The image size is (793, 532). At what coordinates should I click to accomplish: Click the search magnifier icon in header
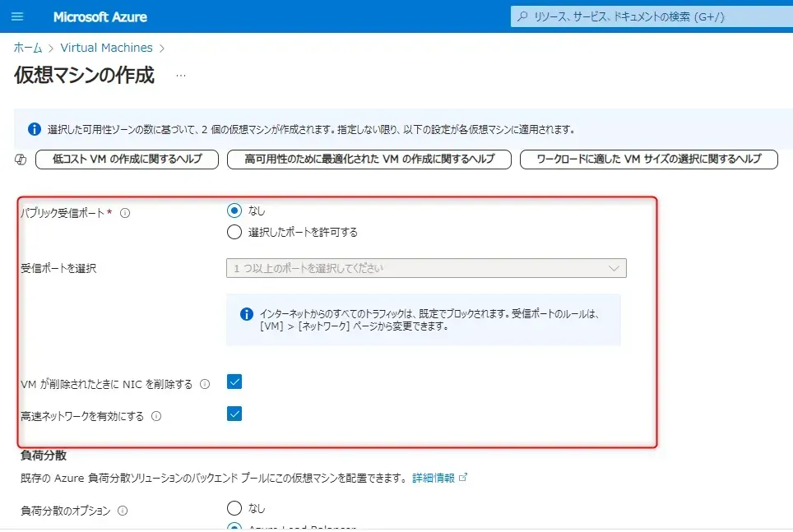522,16
